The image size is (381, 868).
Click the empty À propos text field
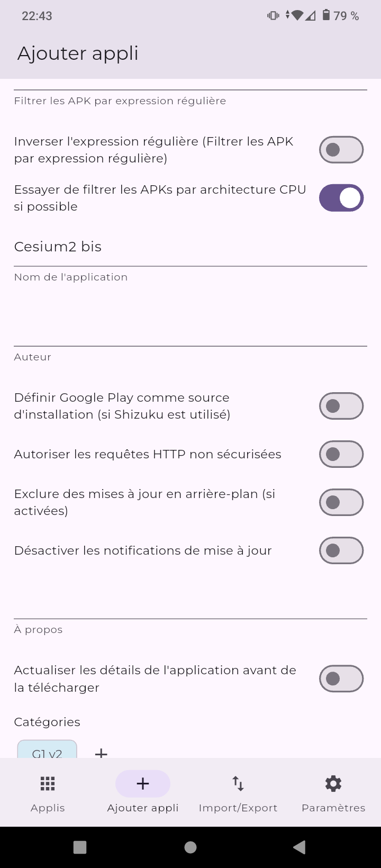click(x=190, y=601)
